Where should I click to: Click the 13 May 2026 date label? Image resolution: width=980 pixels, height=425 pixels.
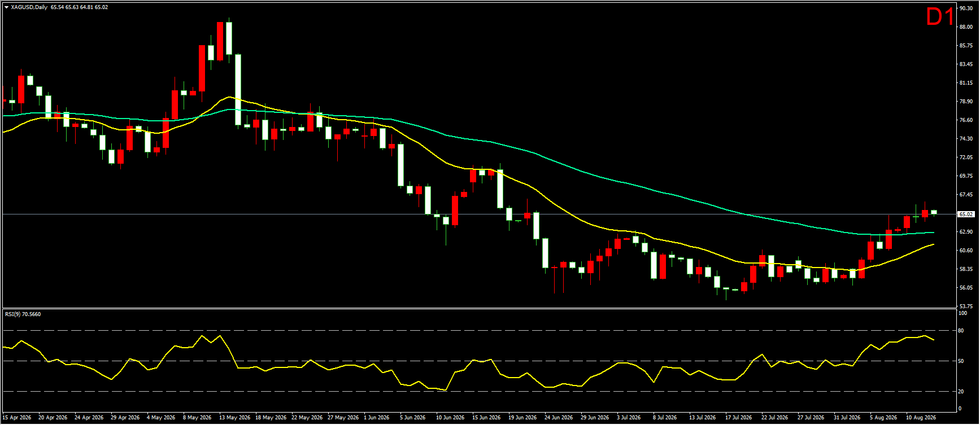click(x=235, y=418)
